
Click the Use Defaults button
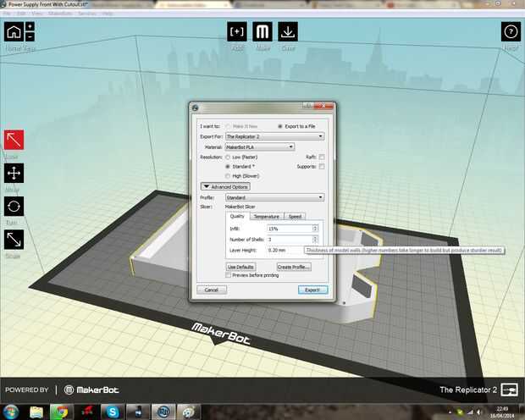240,267
